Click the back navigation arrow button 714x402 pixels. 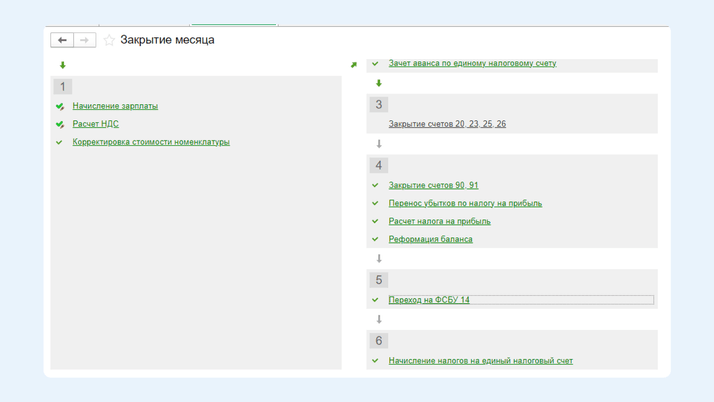tap(62, 40)
